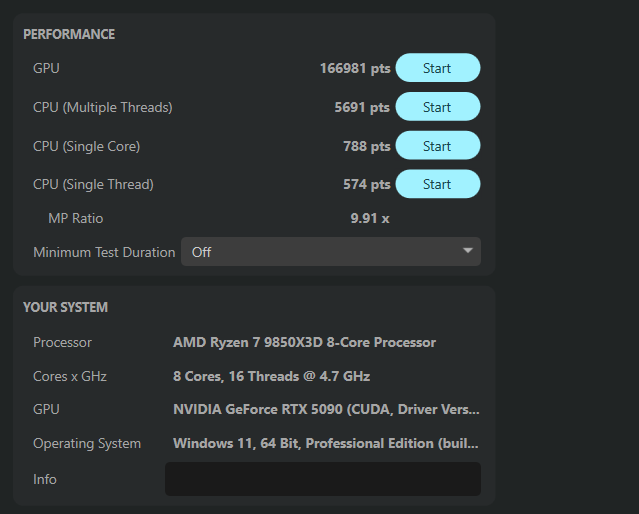Click the Operating System label
The height and width of the screenshot is (514, 639).
(87, 443)
